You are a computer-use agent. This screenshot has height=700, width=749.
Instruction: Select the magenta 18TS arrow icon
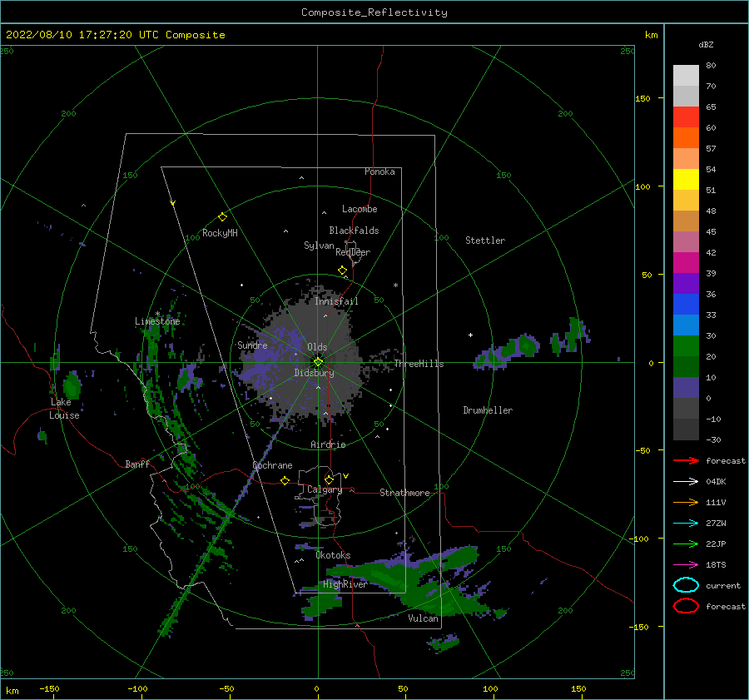686,565
